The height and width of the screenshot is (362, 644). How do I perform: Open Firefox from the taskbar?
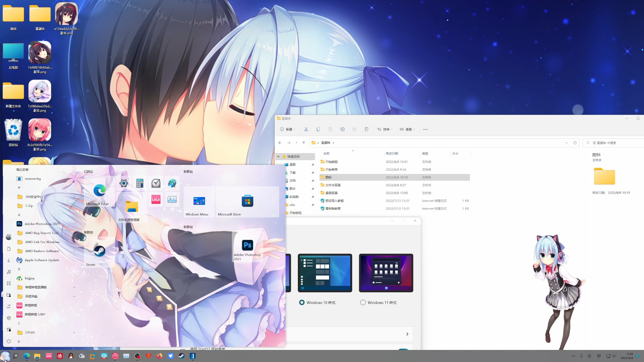159,356
